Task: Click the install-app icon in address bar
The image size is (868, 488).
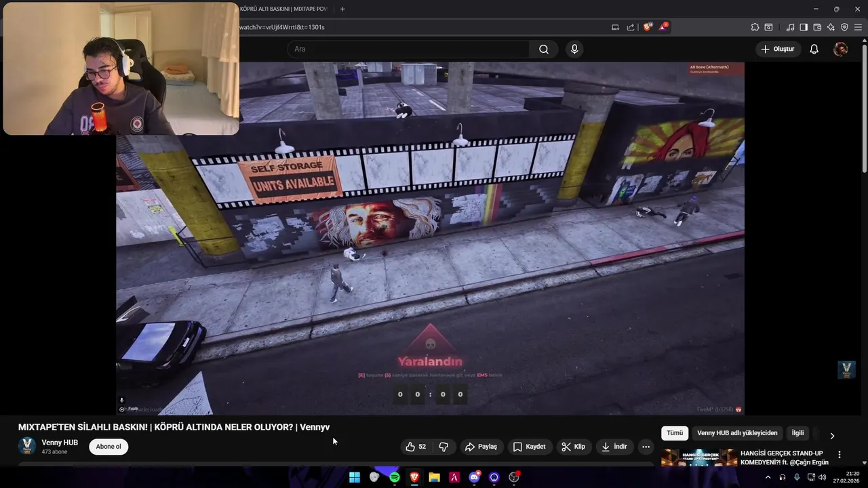Action: [x=615, y=27]
